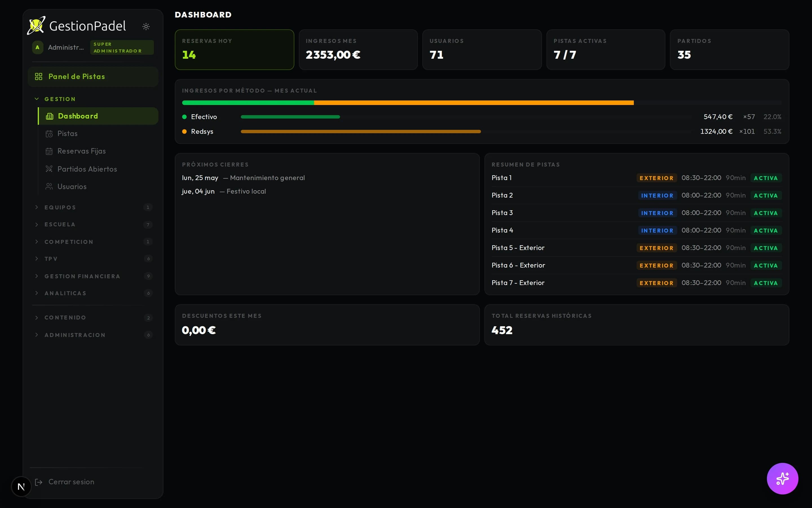
Task: Click the GestionPadel racket logo
Action: (36, 25)
